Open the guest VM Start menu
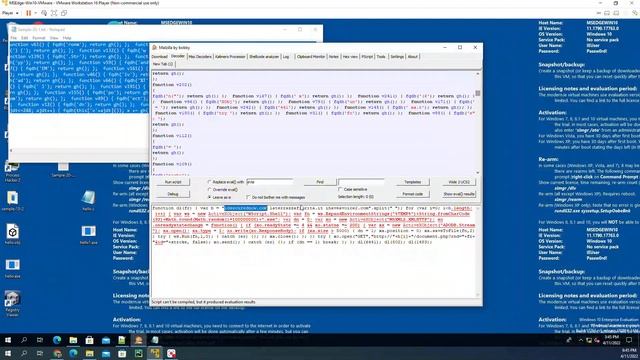Screen dimensions: 640x360 click(x=8, y=340)
